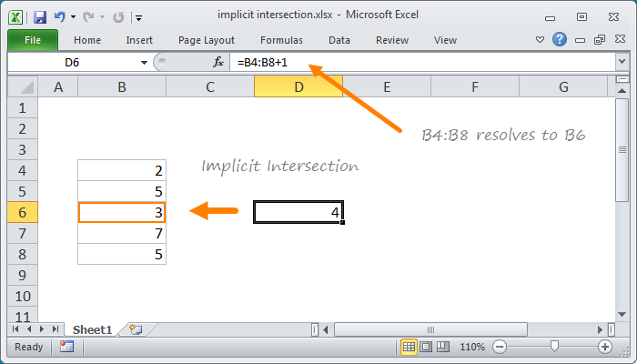
Task: Restore the workbook window inside Excel
Action: click(x=600, y=39)
